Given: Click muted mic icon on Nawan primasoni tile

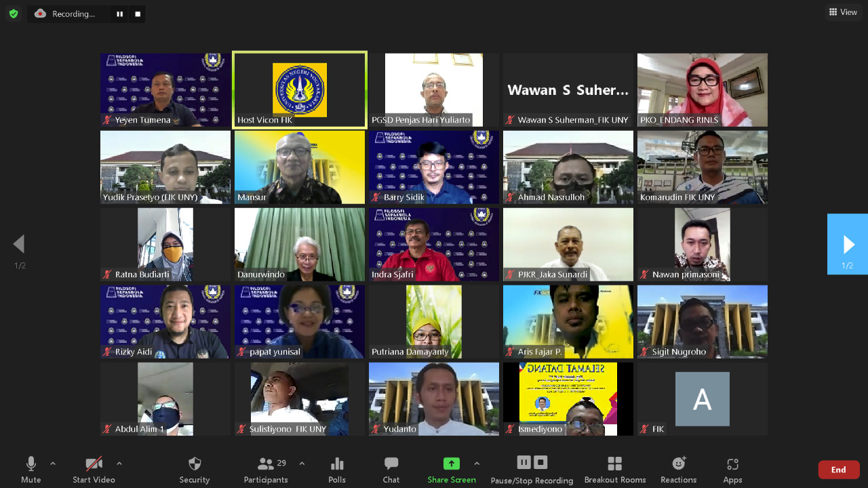Looking at the screenshot, I should click(x=644, y=274).
